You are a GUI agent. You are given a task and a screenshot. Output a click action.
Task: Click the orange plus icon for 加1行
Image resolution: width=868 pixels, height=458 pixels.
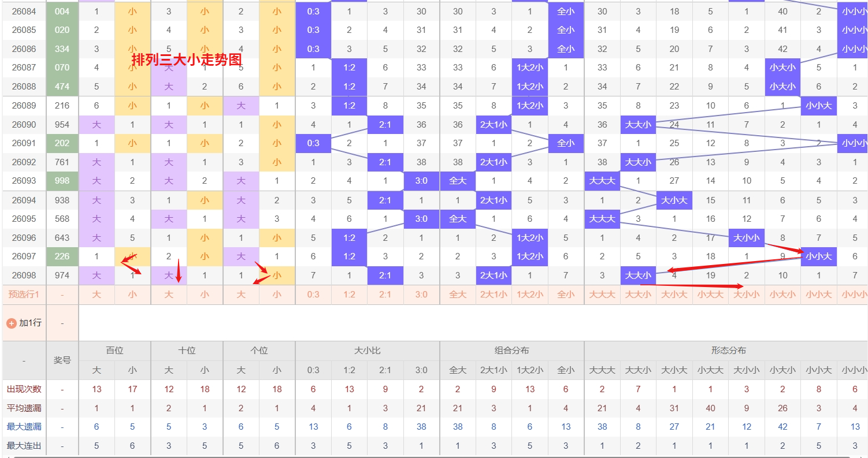point(11,323)
